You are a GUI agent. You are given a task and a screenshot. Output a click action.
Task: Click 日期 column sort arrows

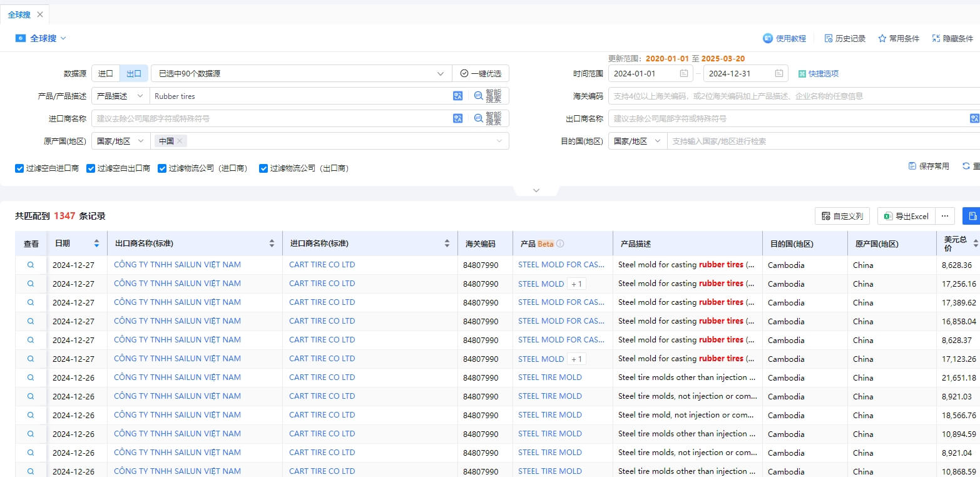pos(96,244)
